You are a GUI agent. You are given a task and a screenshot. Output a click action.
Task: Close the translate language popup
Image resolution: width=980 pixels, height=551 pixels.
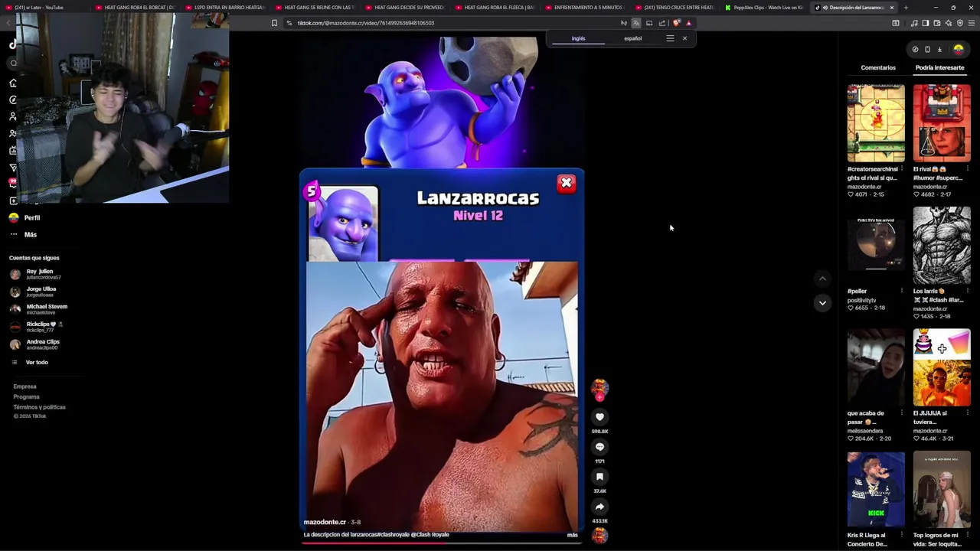(x=684, y=38)
